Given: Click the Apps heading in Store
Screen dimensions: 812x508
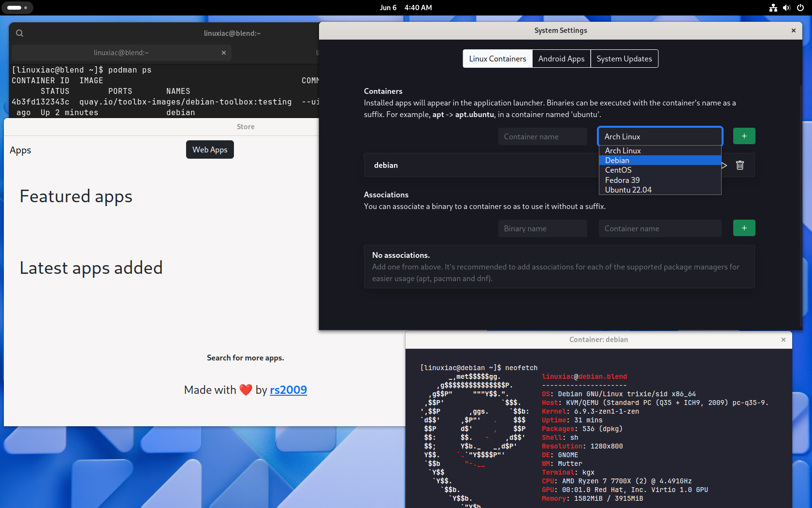Looking at the screenshot, I should pyautogui.click(x=20, y=150).
